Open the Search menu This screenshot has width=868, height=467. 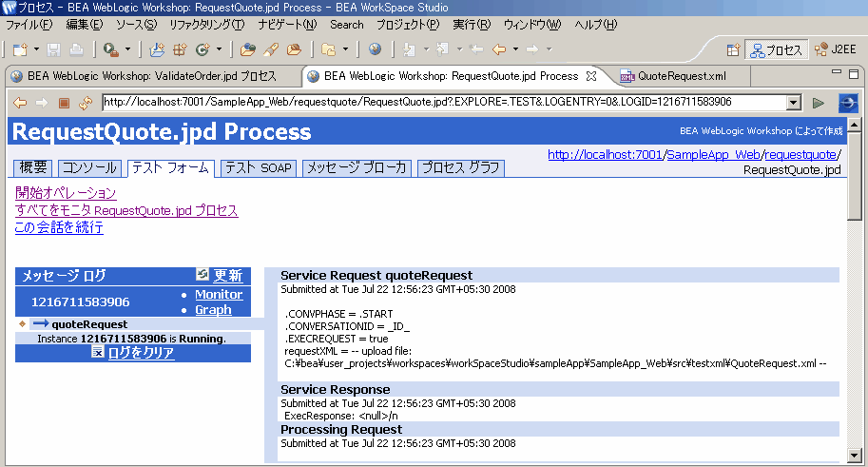tap(347, 25)
